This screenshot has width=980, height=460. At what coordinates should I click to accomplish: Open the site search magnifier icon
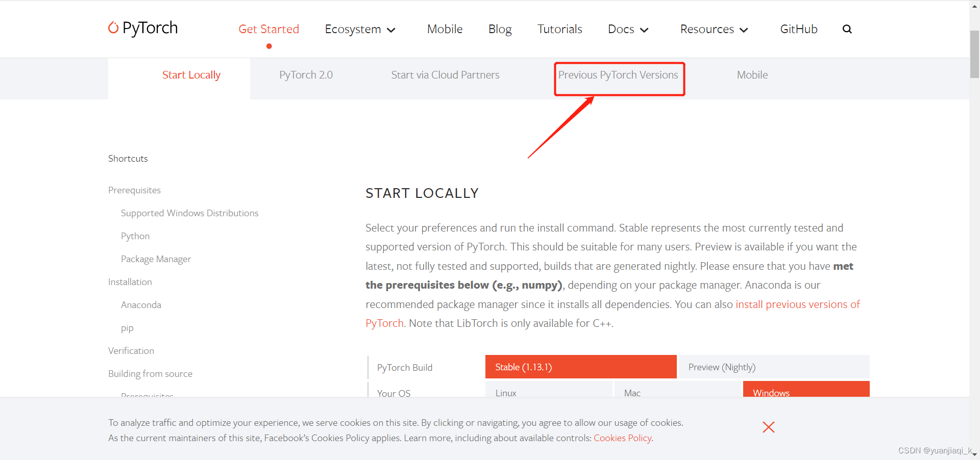coord(847,29)
